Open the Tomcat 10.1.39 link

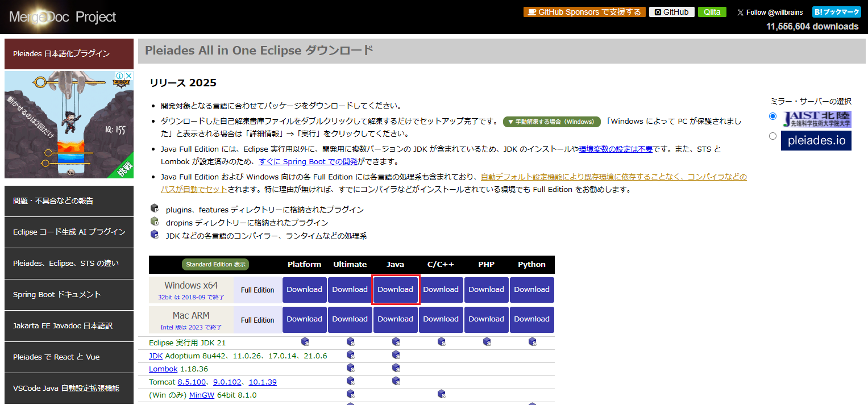(263, 382)
